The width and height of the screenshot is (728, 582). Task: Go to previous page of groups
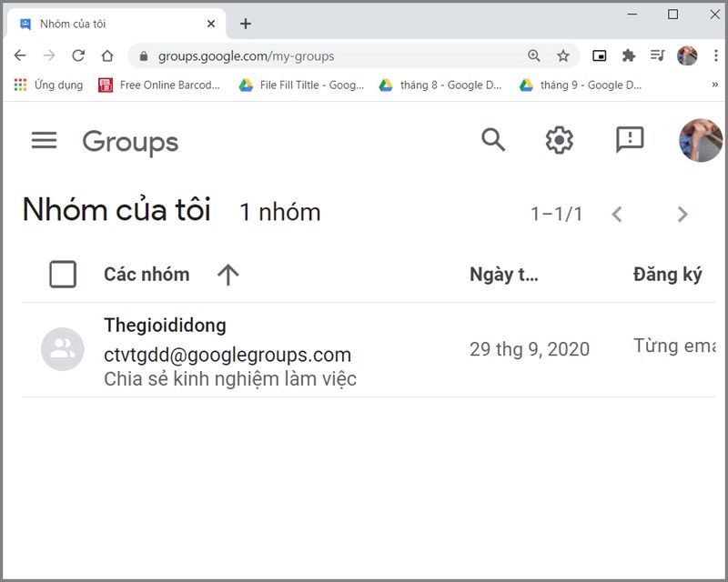coord(617,214)
